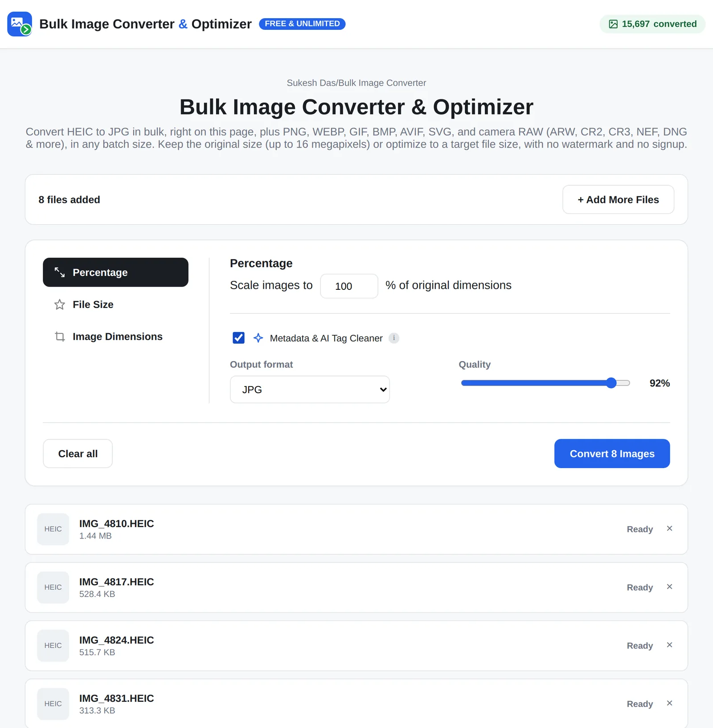Adjust the Quality slider handle

pos(611,383)
